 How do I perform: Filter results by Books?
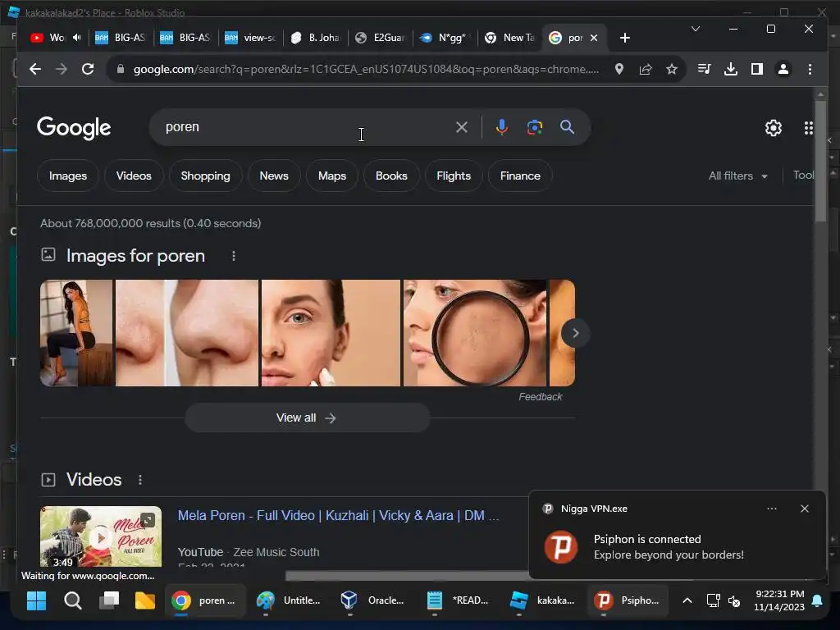(391, 176)
